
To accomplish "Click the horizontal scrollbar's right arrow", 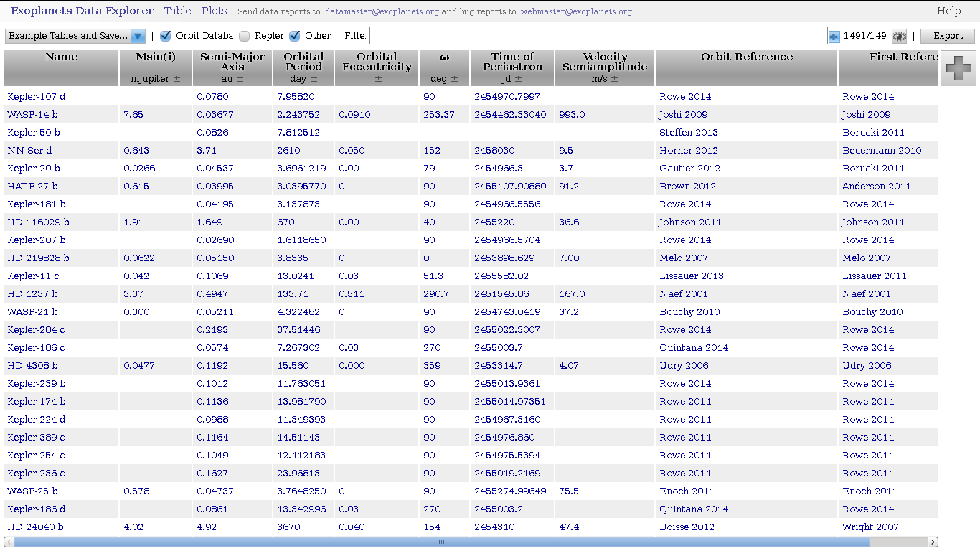I will (x=933, y=542).
